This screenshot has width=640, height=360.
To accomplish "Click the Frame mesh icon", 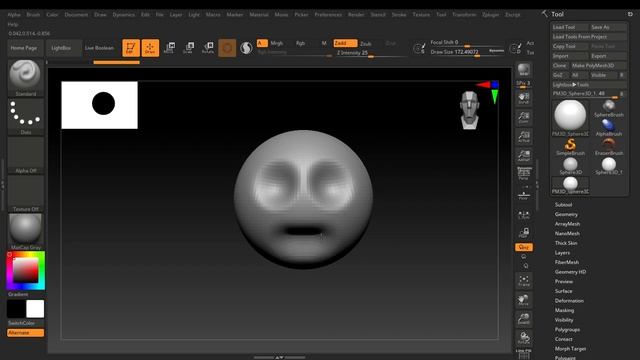I will (x=524, y=280).
